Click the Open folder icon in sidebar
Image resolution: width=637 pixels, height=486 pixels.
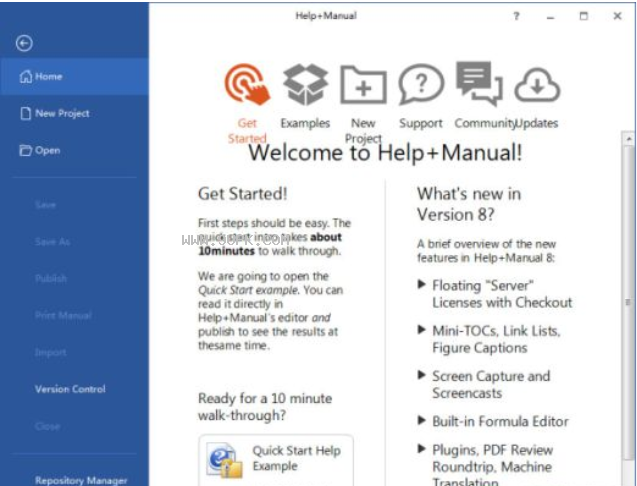coord(25,150)
